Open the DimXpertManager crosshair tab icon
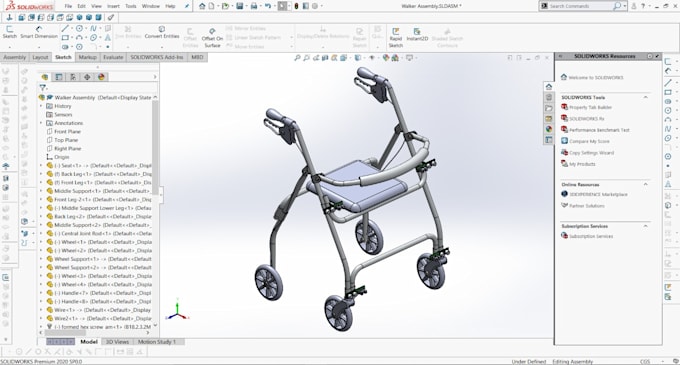The width and height of the screenshot is (680, 365). click(x=87, y=77)
